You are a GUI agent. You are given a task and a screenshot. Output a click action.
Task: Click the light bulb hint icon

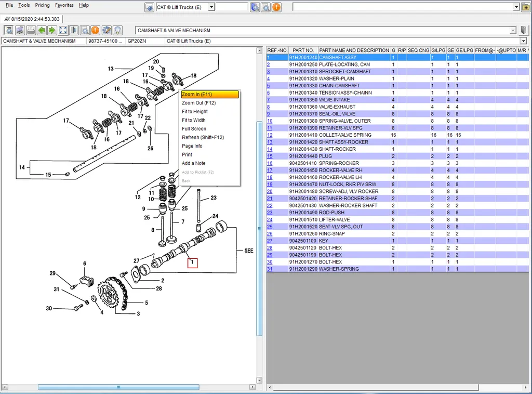[x=117, y=30]
